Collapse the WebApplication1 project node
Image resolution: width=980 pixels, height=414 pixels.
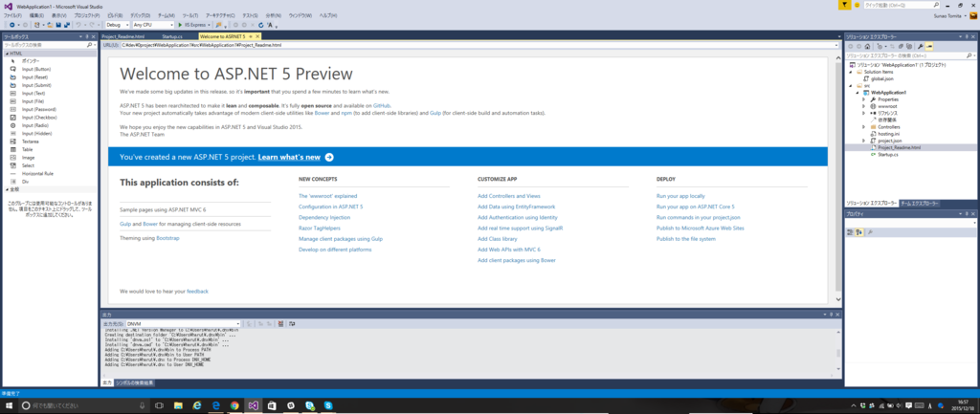pyautogui.click(x=857, y=93)
